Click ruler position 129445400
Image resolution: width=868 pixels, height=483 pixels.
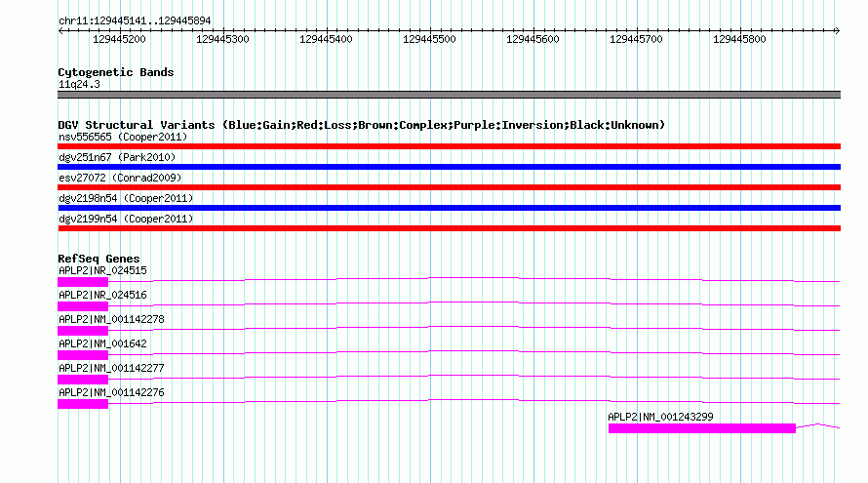point(326,39)
